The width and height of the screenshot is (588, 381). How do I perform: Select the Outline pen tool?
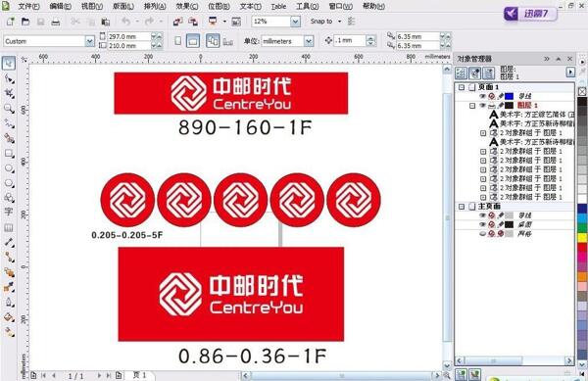point(9,303)
